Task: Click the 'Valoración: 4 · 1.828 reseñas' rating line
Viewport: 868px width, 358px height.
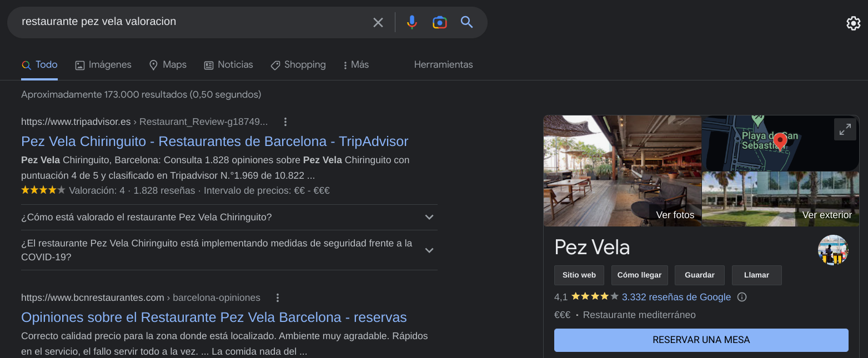Action: click(x=175, y=190)
